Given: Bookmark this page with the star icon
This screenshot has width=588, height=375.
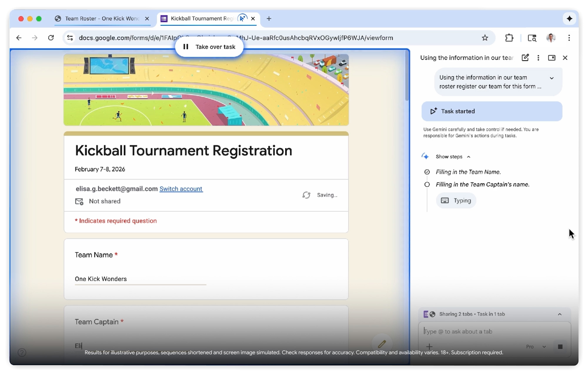Looking at the screenshot, I should (x=485, y=38).
